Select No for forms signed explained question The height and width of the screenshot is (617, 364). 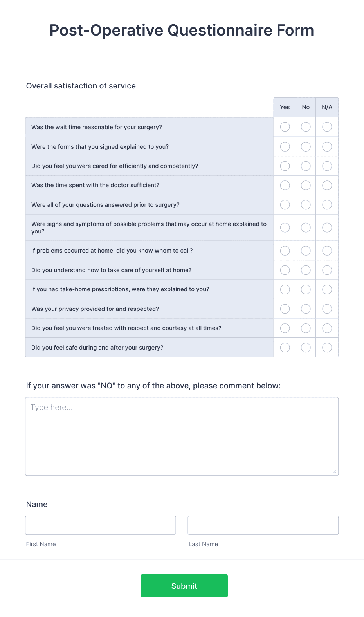pyautogui.click(x=306, y=146)
